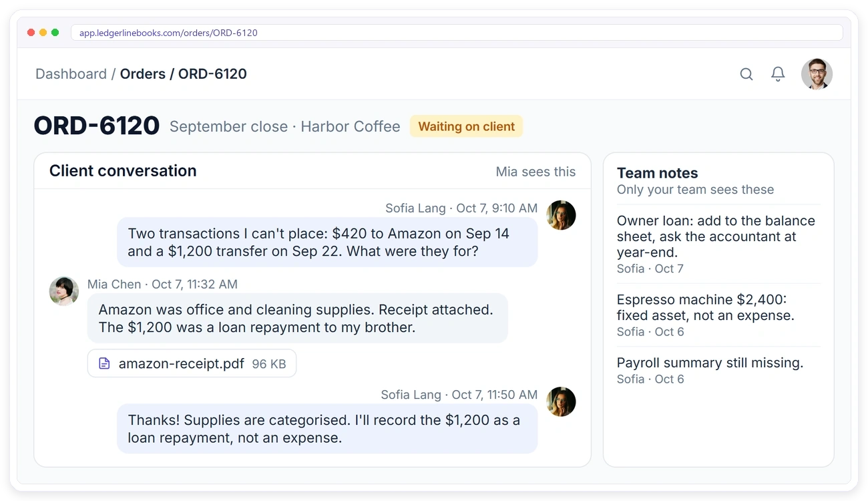Click the ORD-6120 breadcrumb item
The width and height of the screenshot is (868, 501).
[x=212, y=74]
